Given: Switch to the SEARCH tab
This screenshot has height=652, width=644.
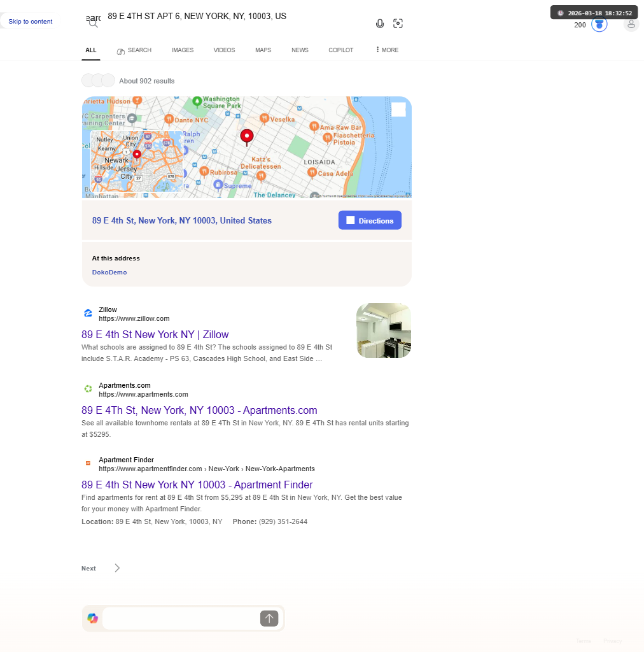Looking at the screenshot, I should tap(134, 50).
